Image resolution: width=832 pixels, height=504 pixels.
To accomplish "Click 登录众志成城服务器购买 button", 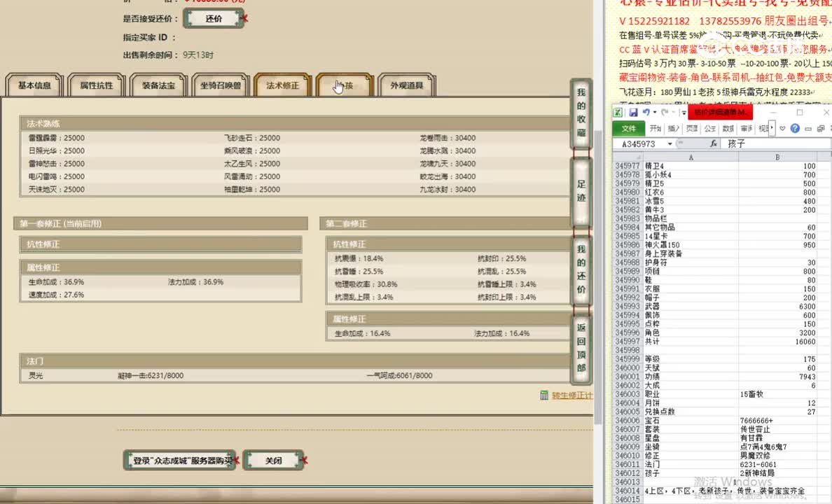I will [x=179, y=460].
